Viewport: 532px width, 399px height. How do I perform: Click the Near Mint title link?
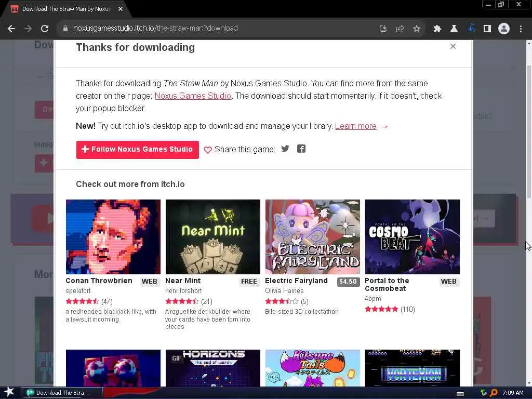(183, 281)
